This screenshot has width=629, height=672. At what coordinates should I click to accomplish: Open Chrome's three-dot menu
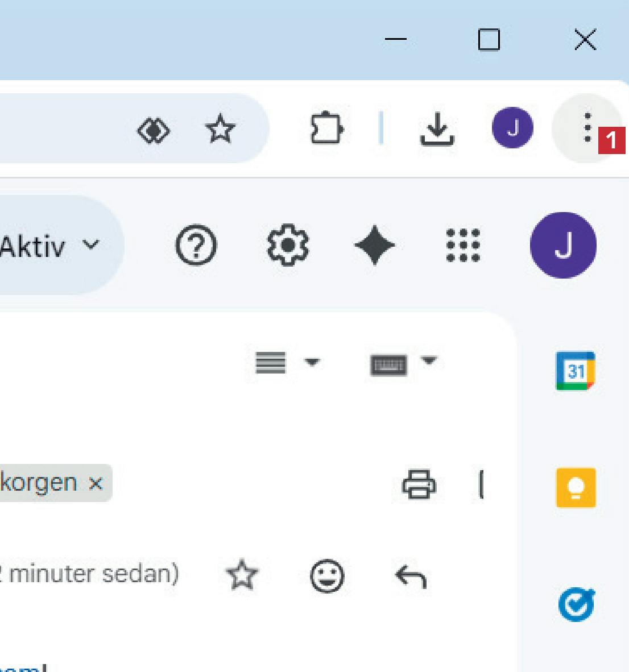pos(587,128)
